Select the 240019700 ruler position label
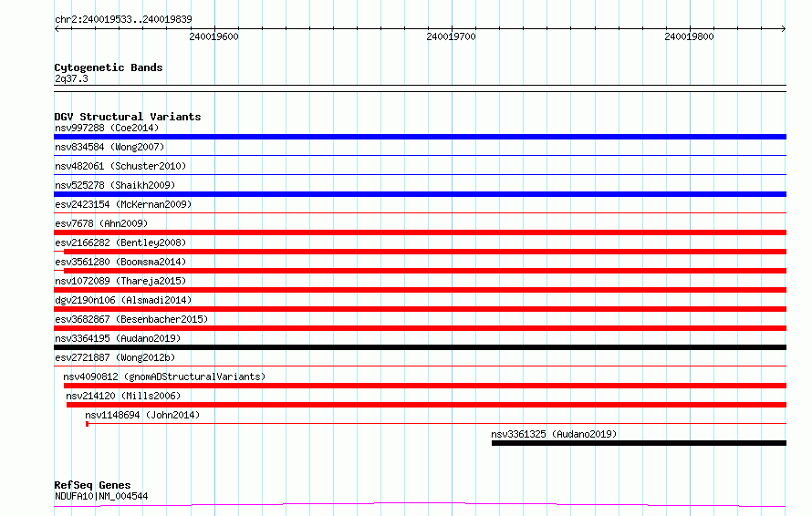This screenshot has height=516, width=812. pos(451,36)
